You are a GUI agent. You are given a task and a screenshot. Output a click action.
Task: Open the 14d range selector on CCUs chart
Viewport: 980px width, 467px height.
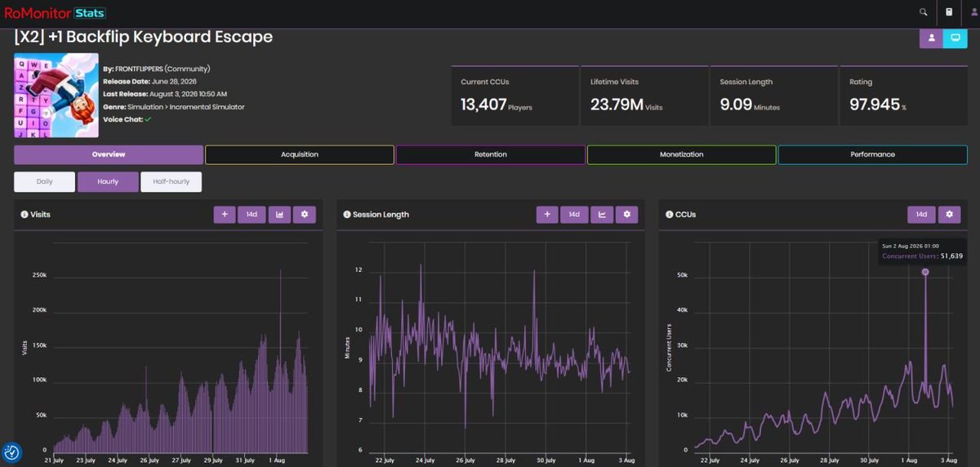[921, 214]
